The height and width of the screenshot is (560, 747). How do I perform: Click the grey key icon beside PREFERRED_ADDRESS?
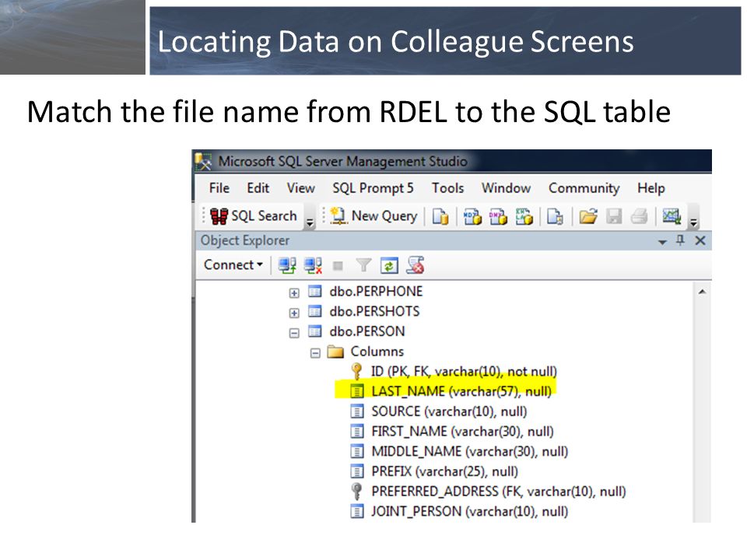tap(356, 491)
